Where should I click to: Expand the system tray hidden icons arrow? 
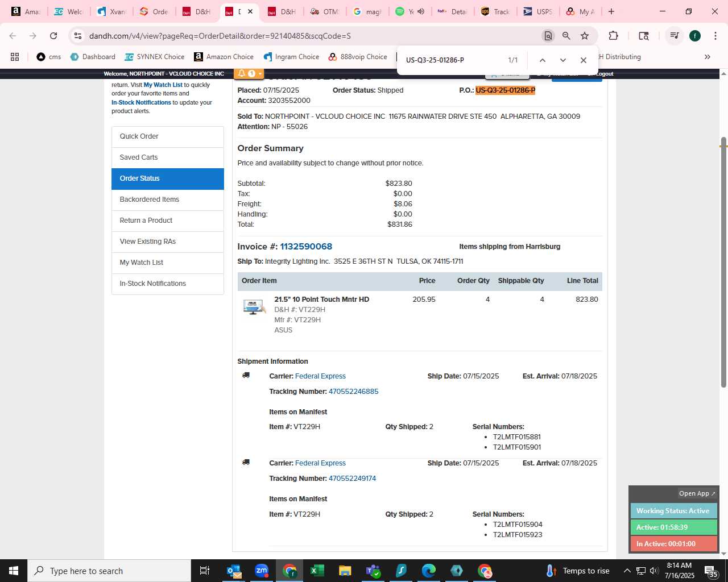pos(627,571)
